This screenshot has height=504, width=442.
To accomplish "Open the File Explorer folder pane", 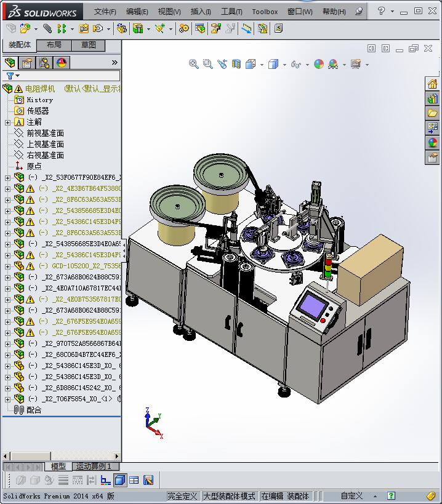I will 432,113.
